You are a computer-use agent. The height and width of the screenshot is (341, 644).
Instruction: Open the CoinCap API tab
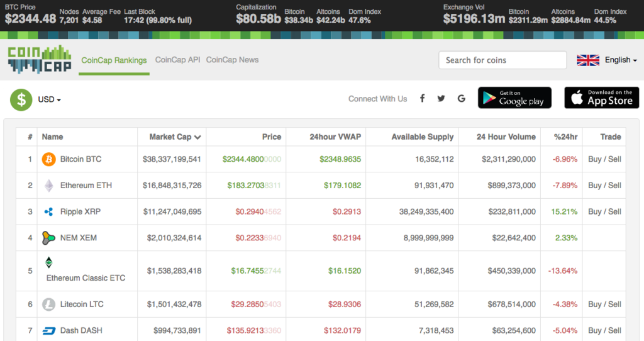pos(177,60)
